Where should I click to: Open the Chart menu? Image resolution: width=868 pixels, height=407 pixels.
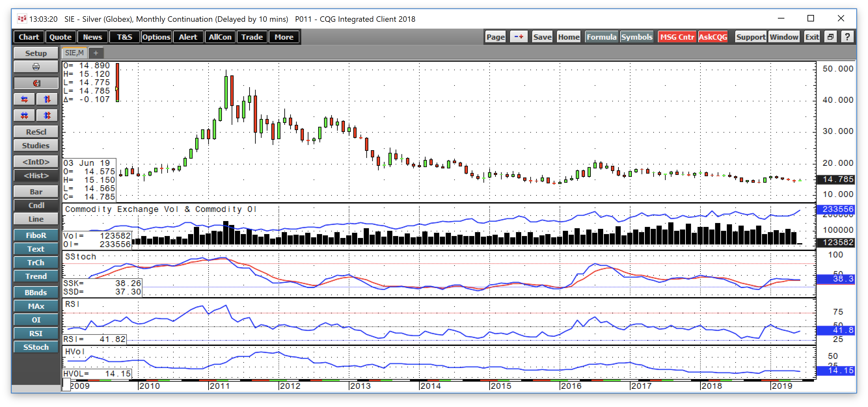coord(29,37)
